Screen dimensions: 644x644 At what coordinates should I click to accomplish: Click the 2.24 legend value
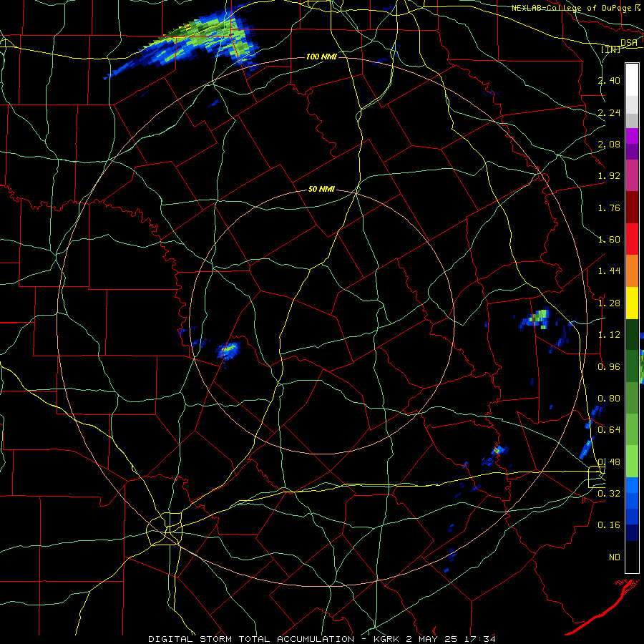point(609,112)
